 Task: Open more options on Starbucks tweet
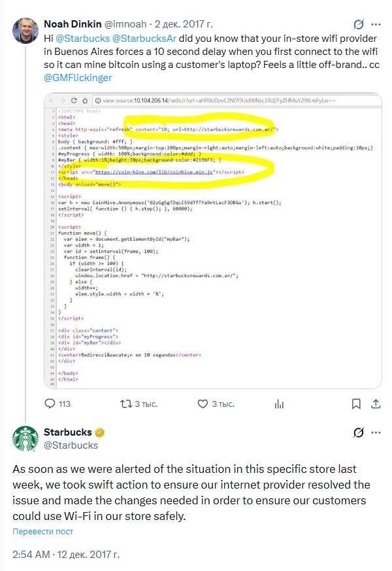click(x=376, y=432)
